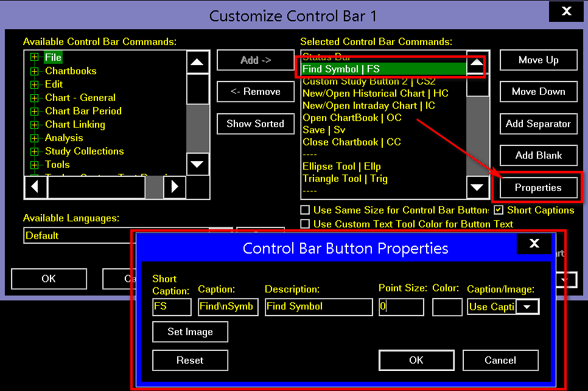The width and height of the screenshot is (588, 391).
Task: Click Reset in the Button Properties dialog
Action: coord(189,360)
